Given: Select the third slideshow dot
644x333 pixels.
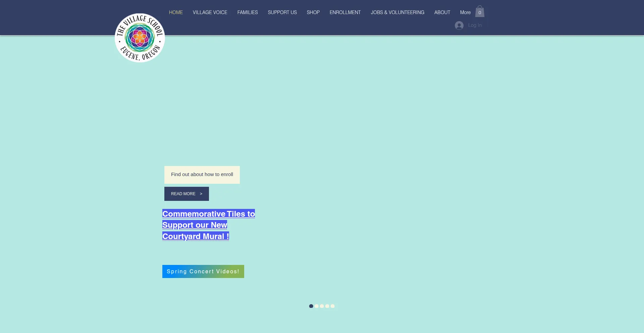Looking at the screenshot, I should point(322,306).
